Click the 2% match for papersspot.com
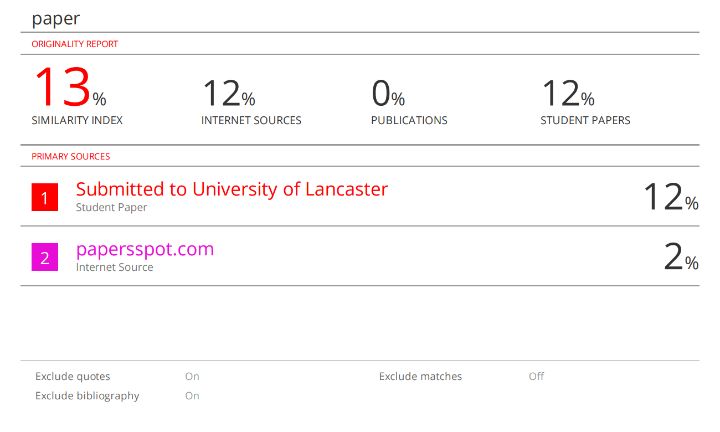This screenshot has height=432, width=720. (681, 257)
